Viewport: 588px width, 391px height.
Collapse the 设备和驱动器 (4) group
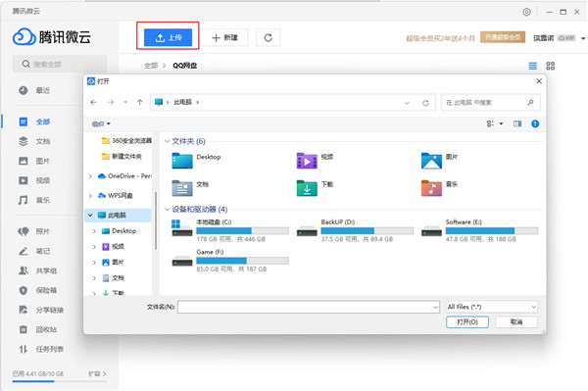(168, 209)
